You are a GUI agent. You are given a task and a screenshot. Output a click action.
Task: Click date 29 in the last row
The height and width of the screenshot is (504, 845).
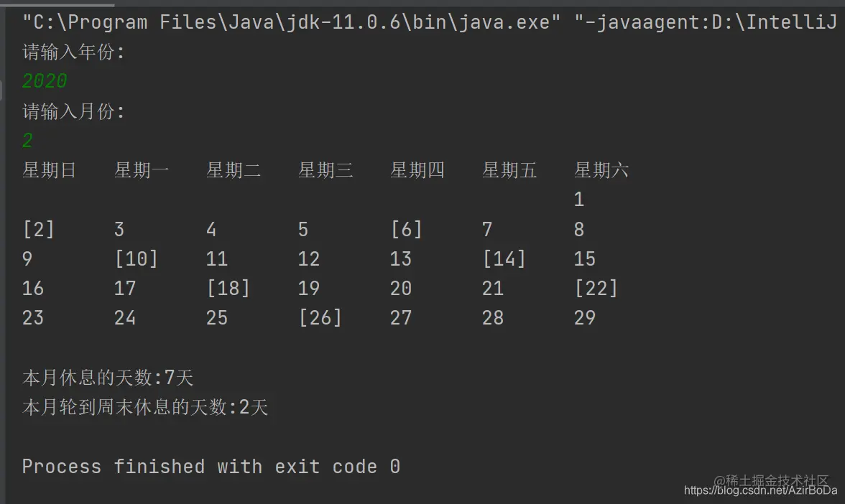pos(585,317)
